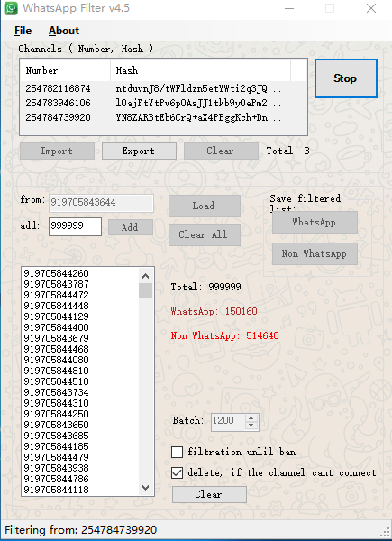Screen dimensions: 392x541
Task: Click the number list scroll up arrow
Action: (145, 276)
